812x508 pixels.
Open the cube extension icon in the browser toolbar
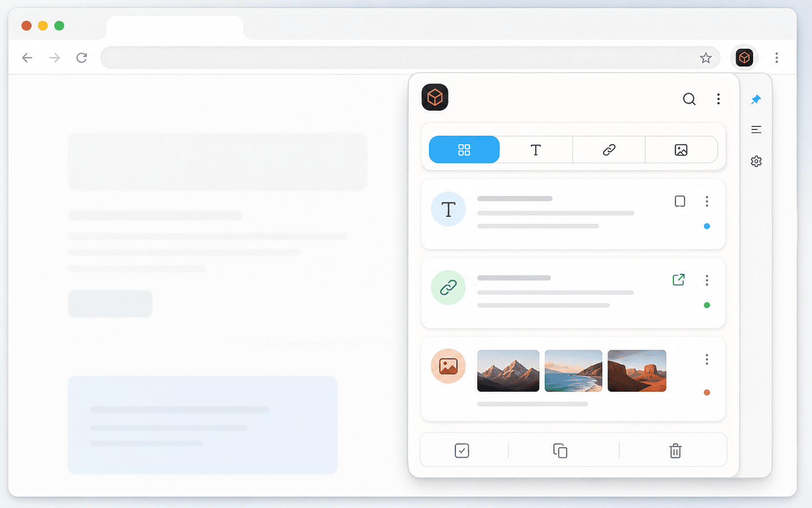click(744, 57)
